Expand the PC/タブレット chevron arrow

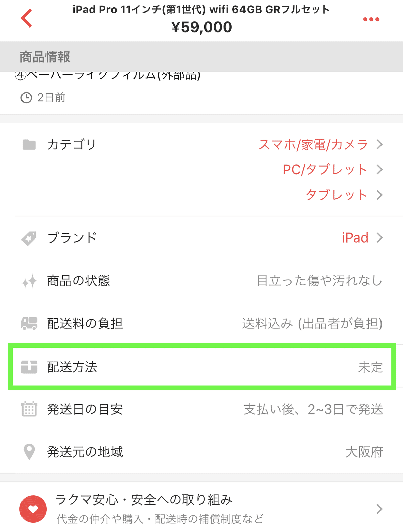tap(379, 170)
